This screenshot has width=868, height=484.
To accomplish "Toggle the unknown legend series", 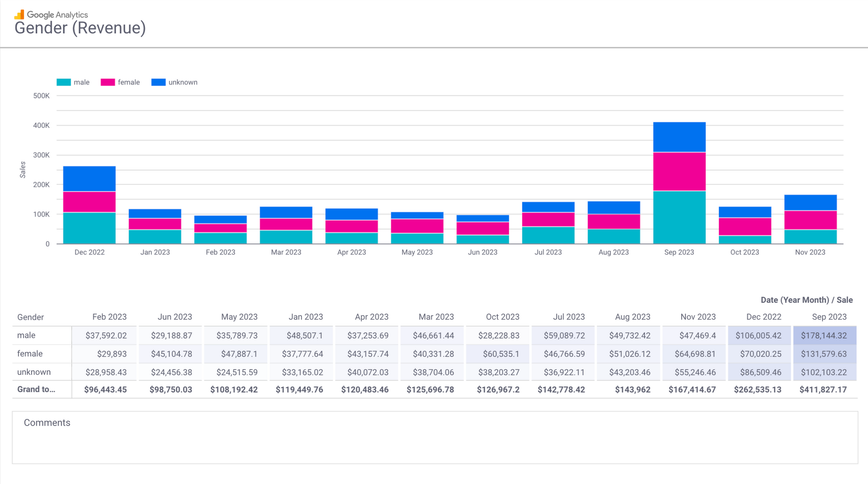I will pyautogui.click(x=182, y=82).
